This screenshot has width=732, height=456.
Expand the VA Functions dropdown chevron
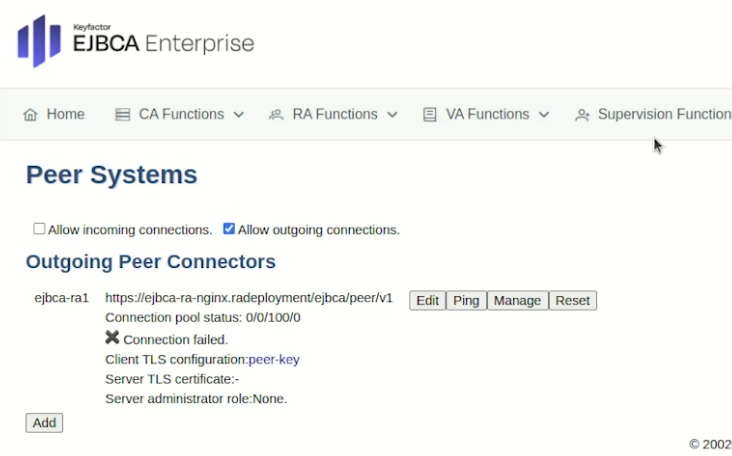pos(544,115)
